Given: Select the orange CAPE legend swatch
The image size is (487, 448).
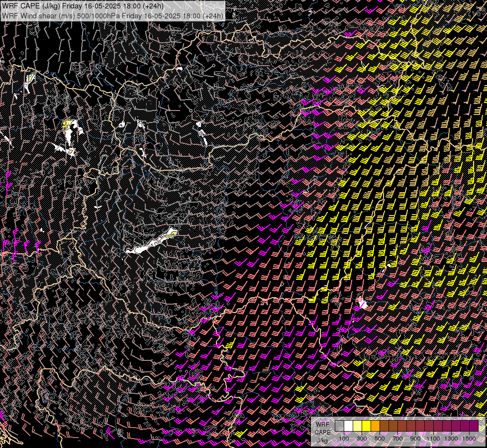Looking at the screenshot, I should (375, 426).
